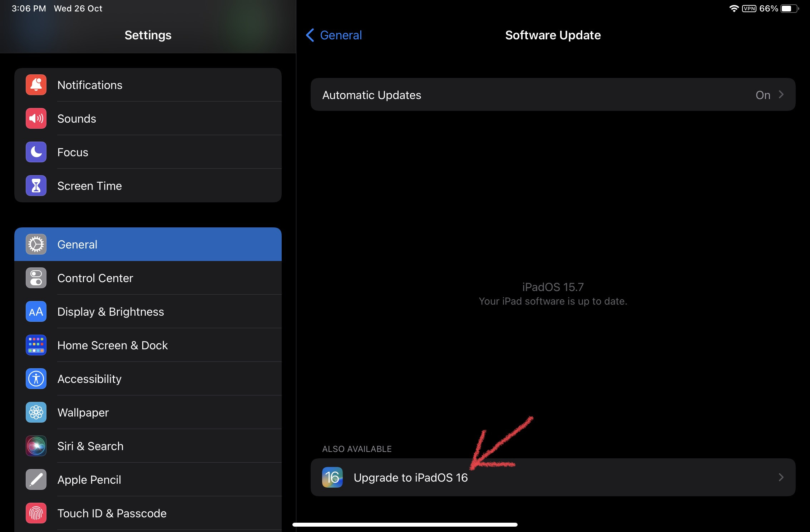Go to Focus settings

(148, 152)
